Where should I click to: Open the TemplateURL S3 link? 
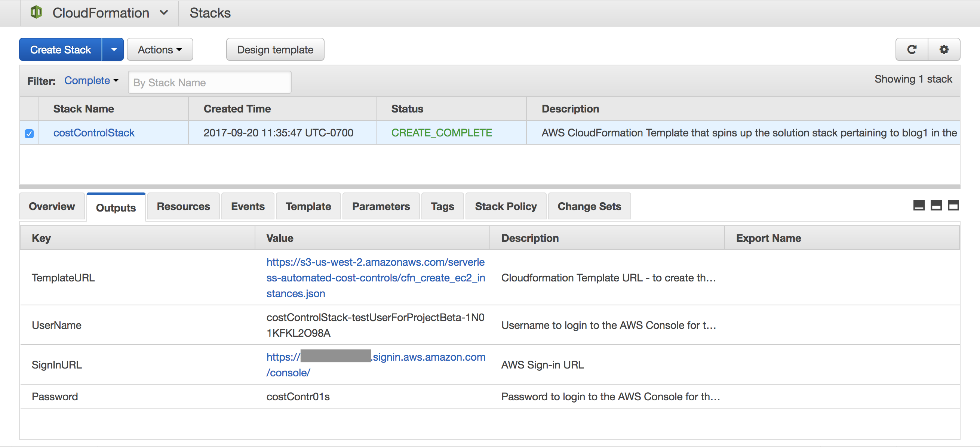click(x=375, y=278)
